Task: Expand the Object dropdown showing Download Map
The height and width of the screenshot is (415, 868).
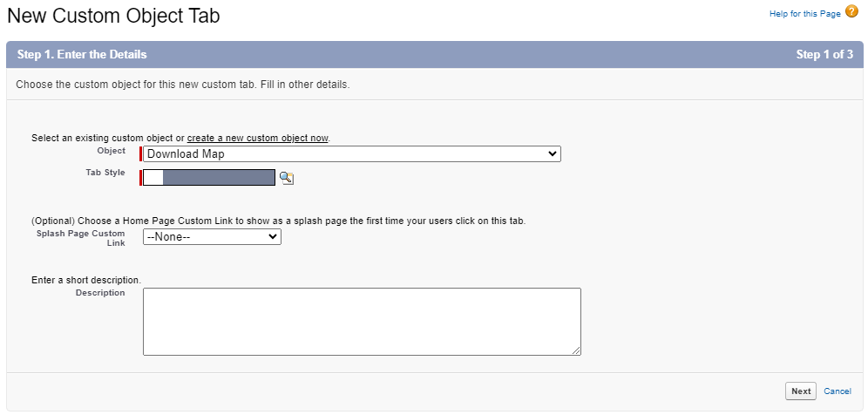Action: click(351, 154)
